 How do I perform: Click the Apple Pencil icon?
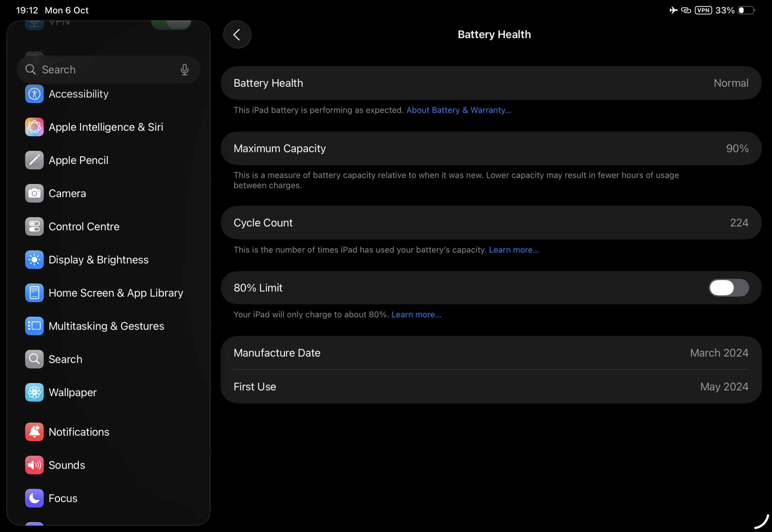[x=34, y=160]
